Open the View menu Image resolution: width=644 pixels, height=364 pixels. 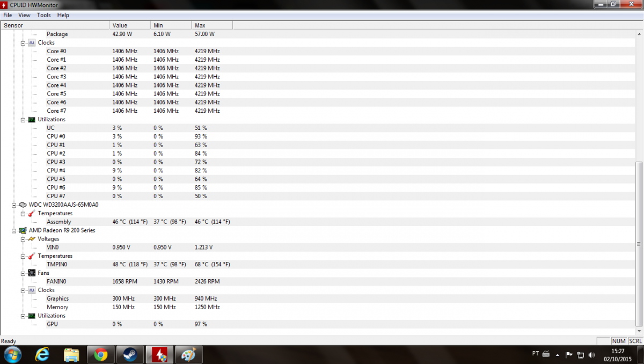tap(25, 15)
